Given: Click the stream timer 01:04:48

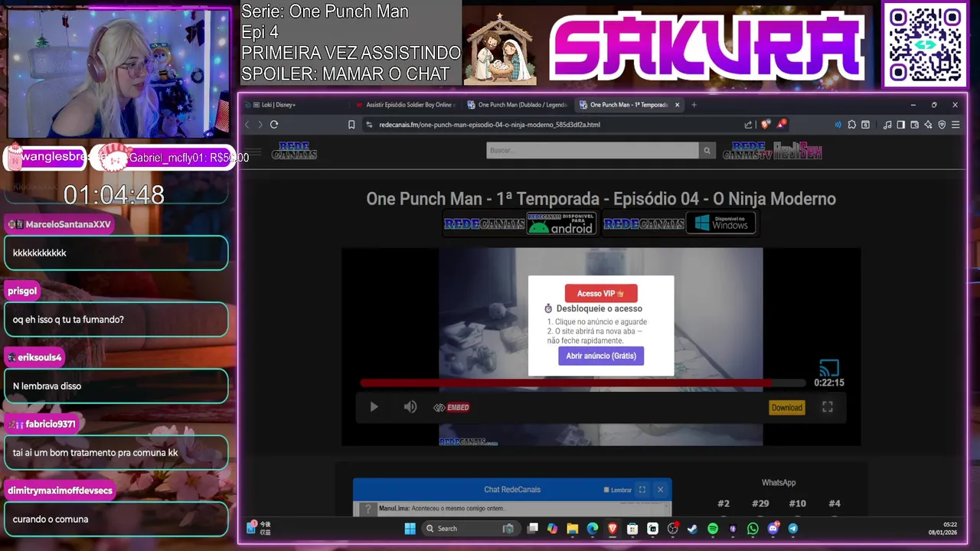Looking at the screenshot, I should tap(114, 195).
